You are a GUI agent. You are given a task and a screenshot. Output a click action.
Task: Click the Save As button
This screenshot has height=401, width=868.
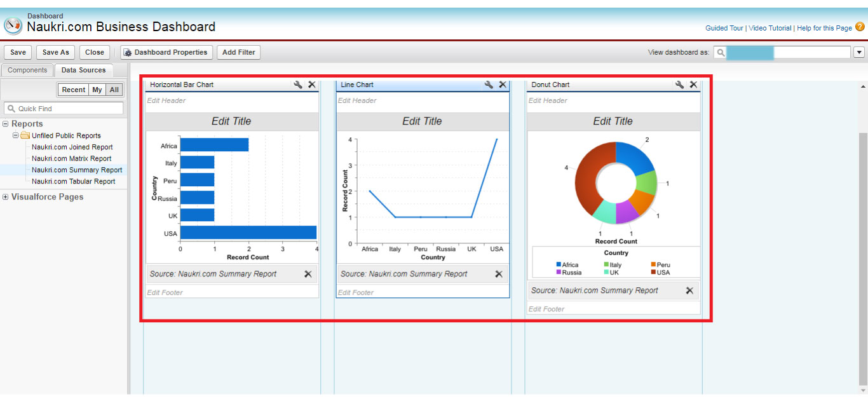[55, 52]
